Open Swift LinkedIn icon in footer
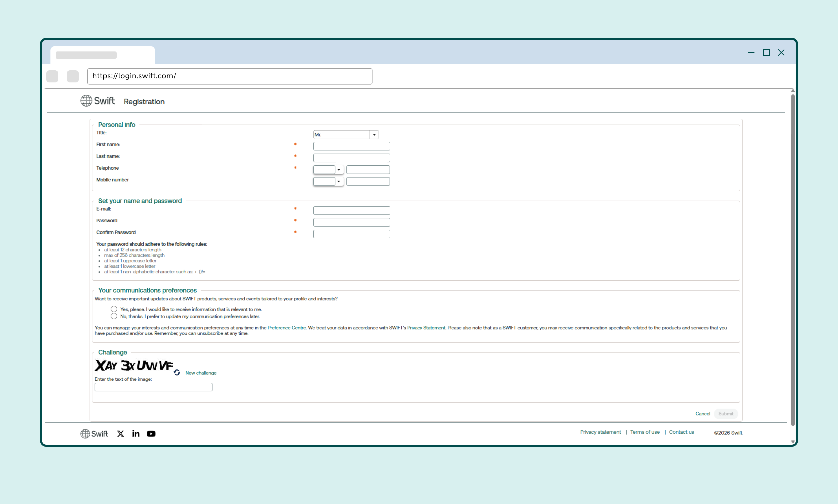The height and width of the screenshot is (504, 838). click(x=136, y=433)
